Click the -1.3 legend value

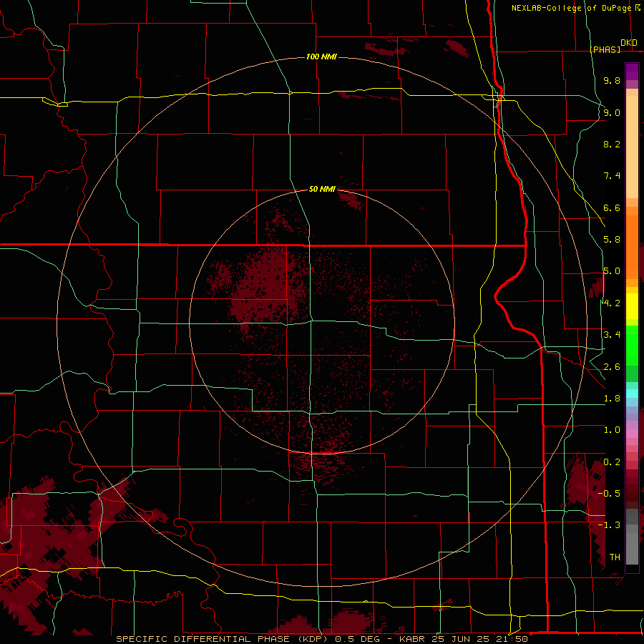(609, 525)
